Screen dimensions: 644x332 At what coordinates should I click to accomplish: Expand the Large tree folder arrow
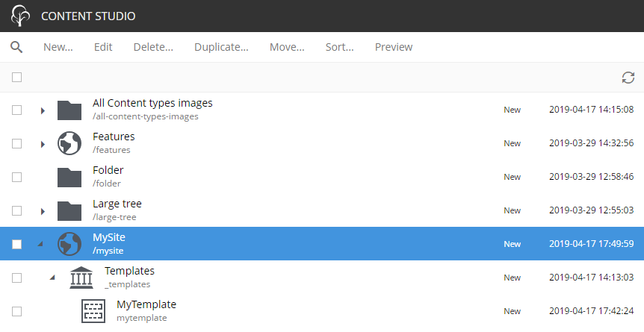pyautogui.click(x=43, y=211)
